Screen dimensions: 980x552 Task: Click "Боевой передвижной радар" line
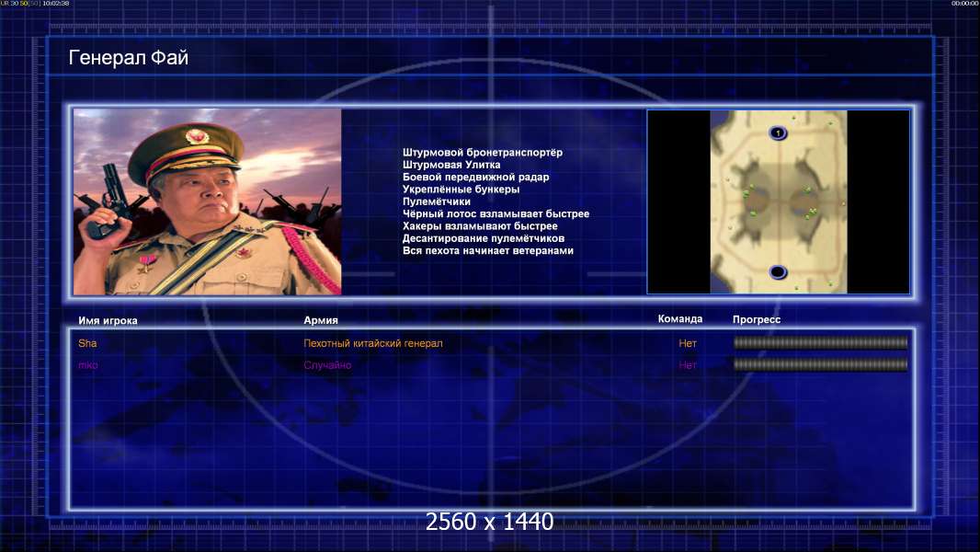tap(475, 177)
